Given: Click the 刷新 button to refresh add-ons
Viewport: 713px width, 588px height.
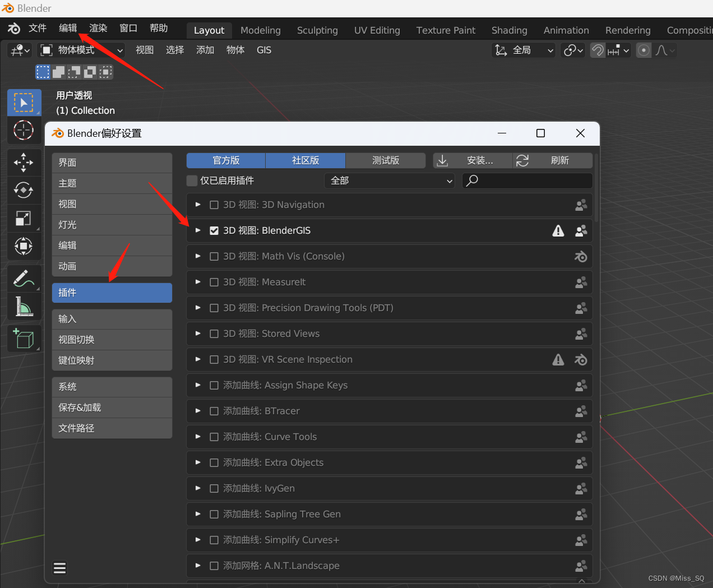Looking at the screenshot, I should (552, 160).
